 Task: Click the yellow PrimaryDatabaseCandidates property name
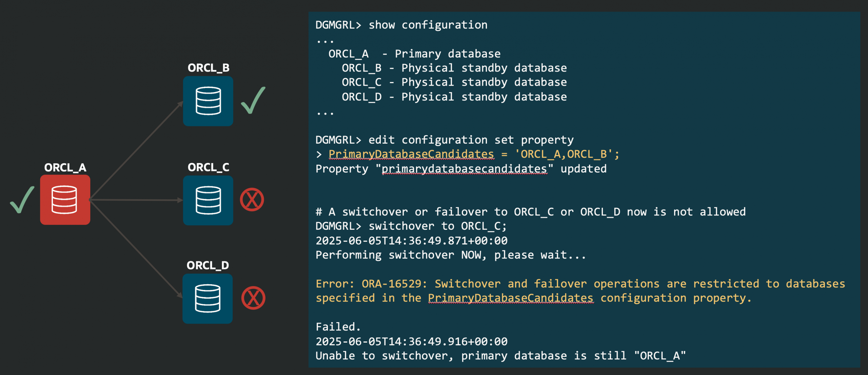coord(411,154)
